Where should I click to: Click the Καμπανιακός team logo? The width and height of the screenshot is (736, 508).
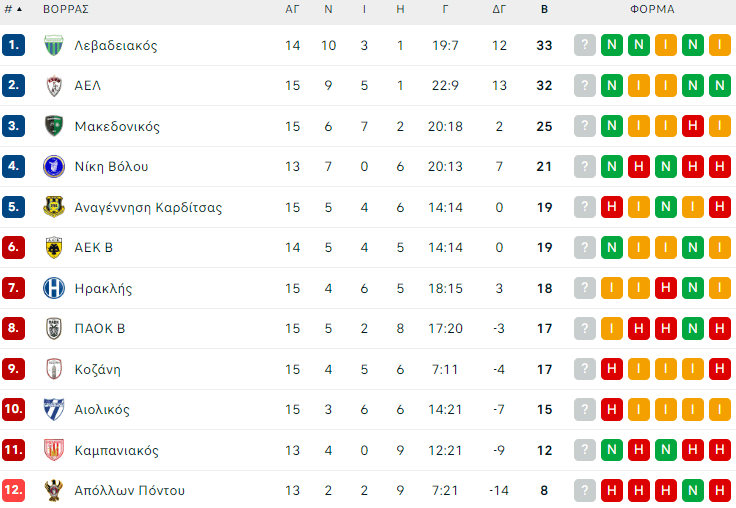[53, 451]
